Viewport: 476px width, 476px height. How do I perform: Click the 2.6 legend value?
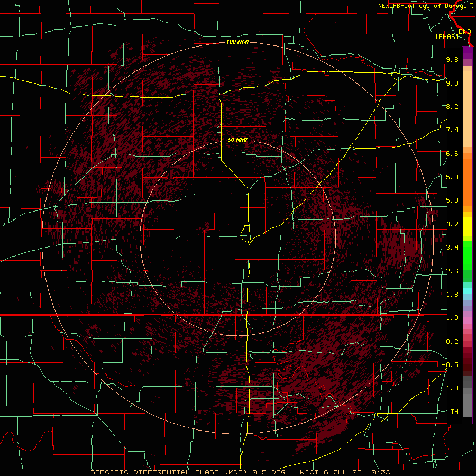click(x=452, y=271)
